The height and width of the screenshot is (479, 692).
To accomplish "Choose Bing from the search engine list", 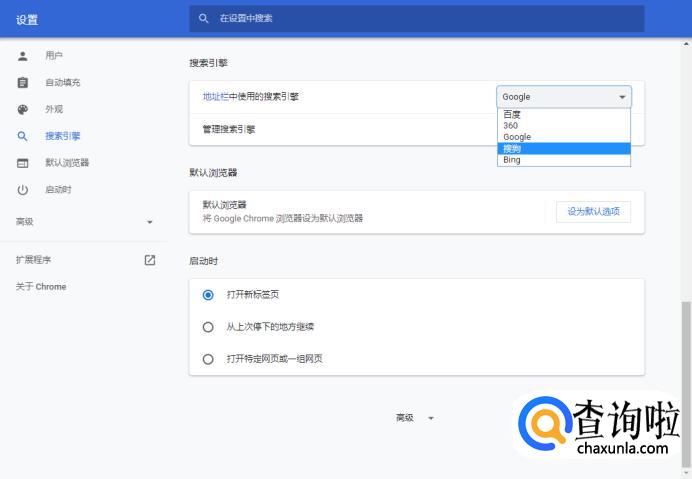I will [564, 160].
